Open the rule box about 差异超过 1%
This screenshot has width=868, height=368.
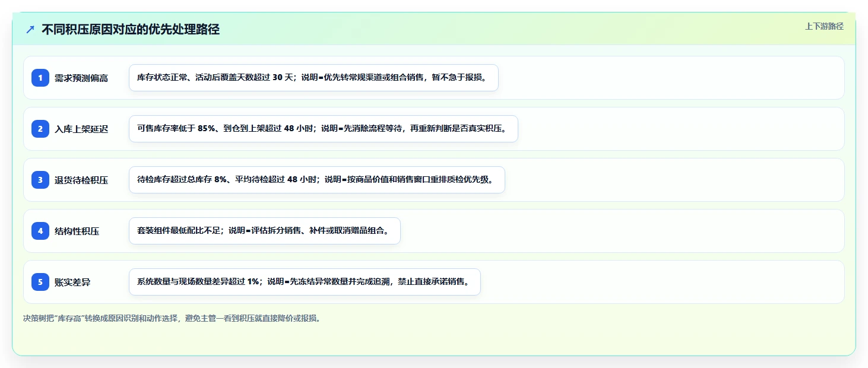click(x=305, y=282)
